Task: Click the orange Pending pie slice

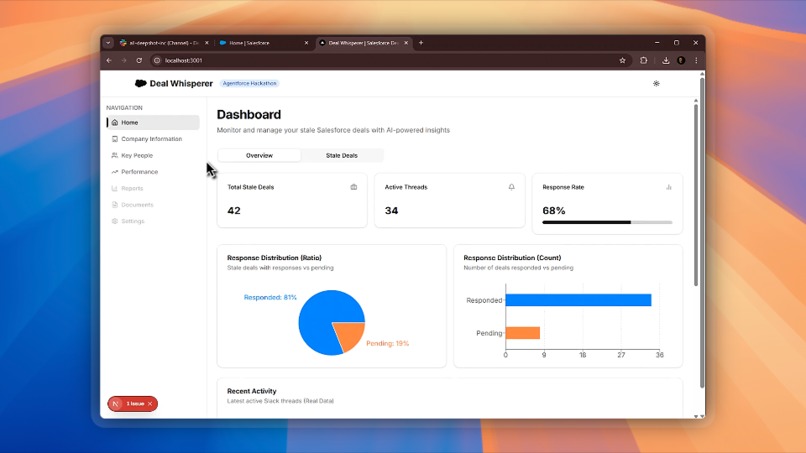Action: 351,335
